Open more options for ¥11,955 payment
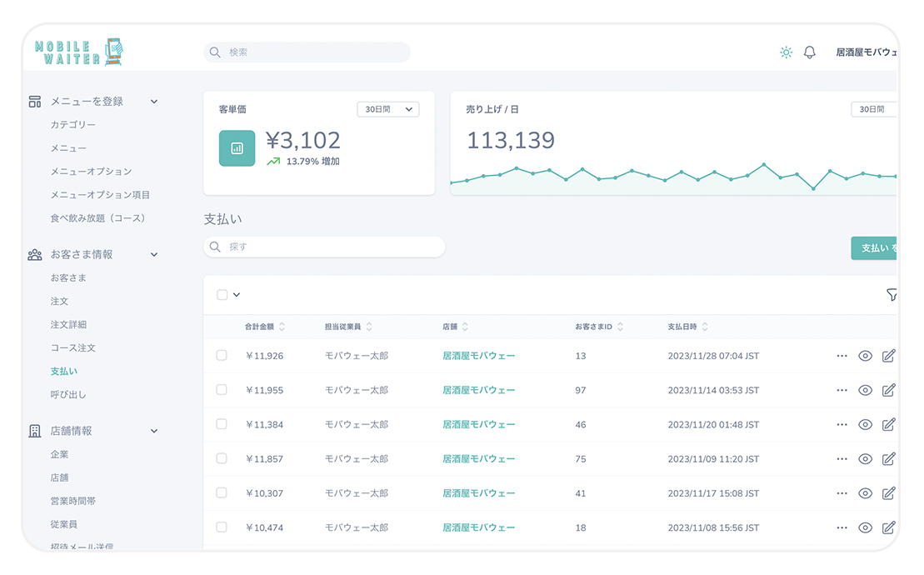The image size is (924, 575). tap(842, 390)
